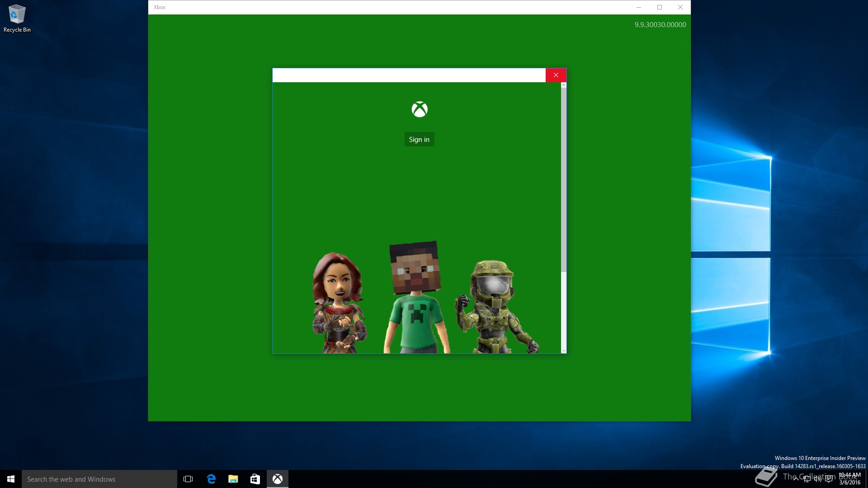The image size is (868, 488).
Task: Click the Xbox window title text
Action: tap(160, 7)
